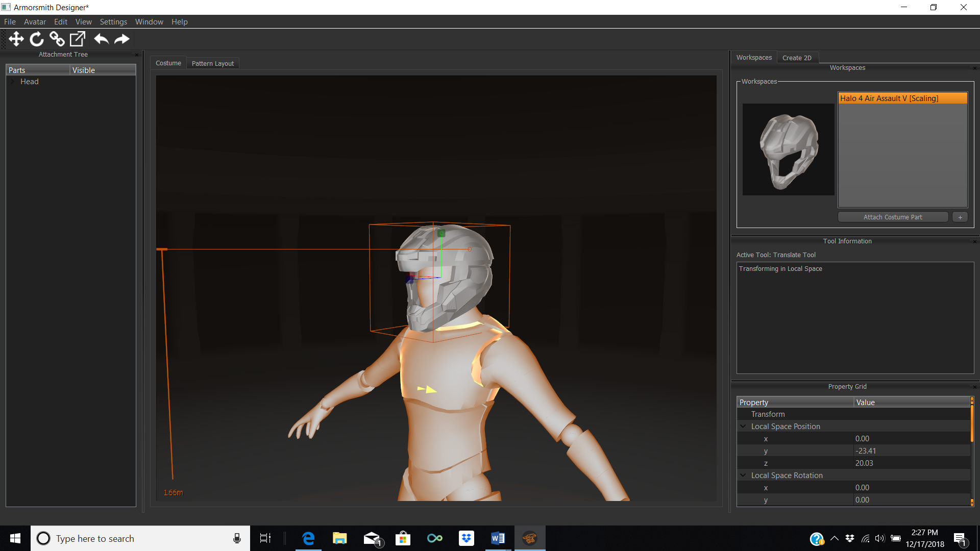
Task: Open the Help menu
Action: click(180, 22)
